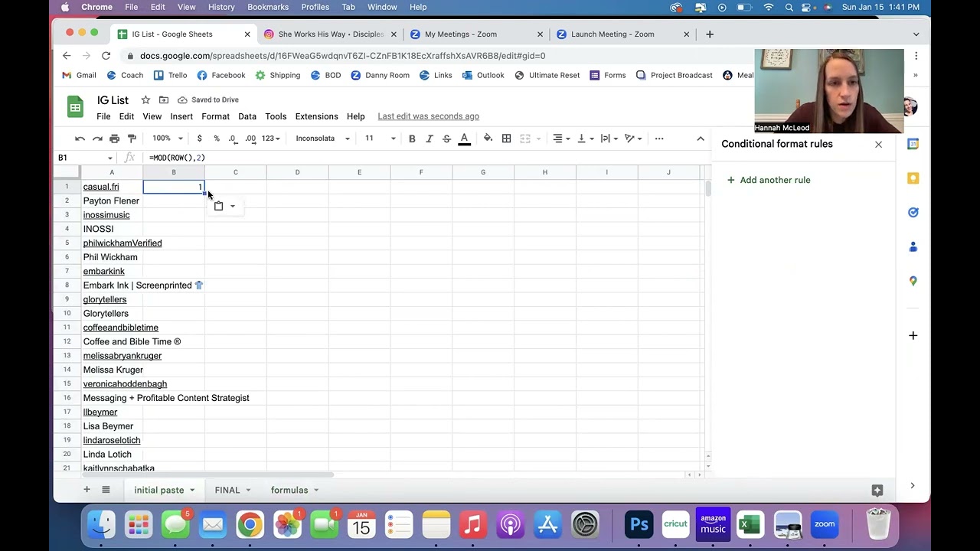Decrease decimal places

pos(232,139)
